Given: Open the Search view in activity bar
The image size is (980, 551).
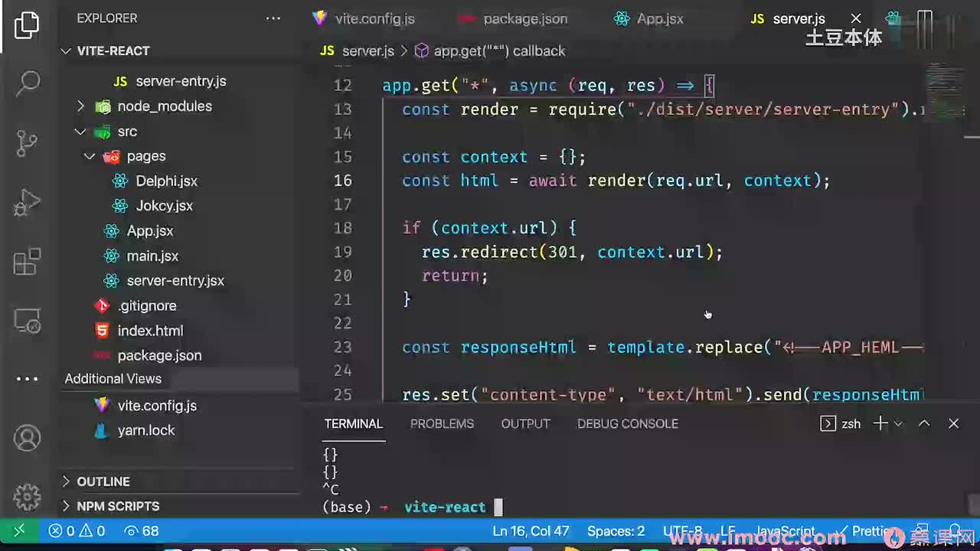Looking at the screenshot, I should pyautogui.click(x=28, y=83).
